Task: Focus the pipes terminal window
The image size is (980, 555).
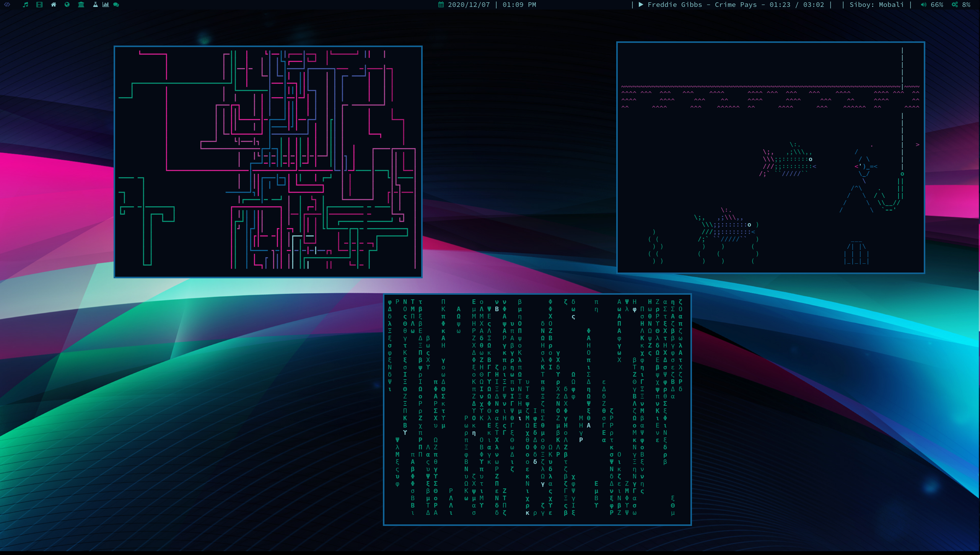Action: point(268,162)
